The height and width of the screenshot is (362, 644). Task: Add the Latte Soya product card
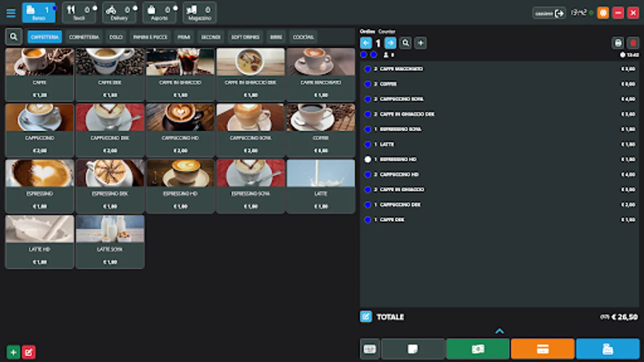coord(110,241)
